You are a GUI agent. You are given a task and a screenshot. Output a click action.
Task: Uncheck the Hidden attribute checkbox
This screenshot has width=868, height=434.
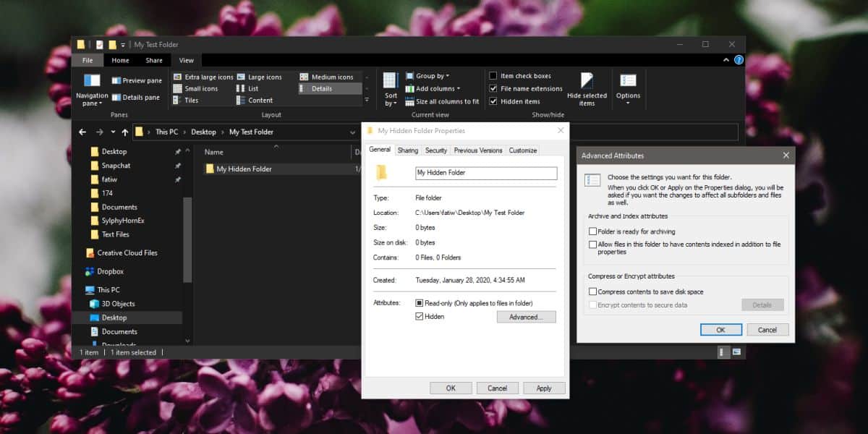419,317
